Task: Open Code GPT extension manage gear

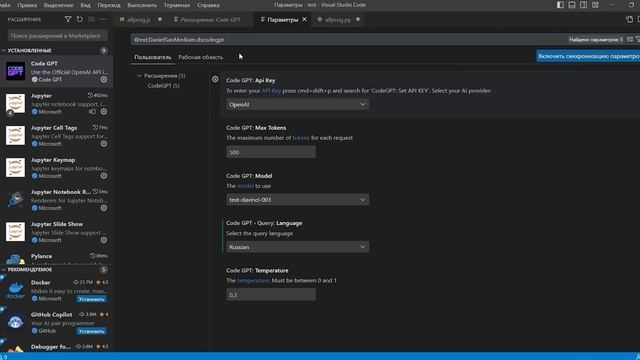Action: 104,80
